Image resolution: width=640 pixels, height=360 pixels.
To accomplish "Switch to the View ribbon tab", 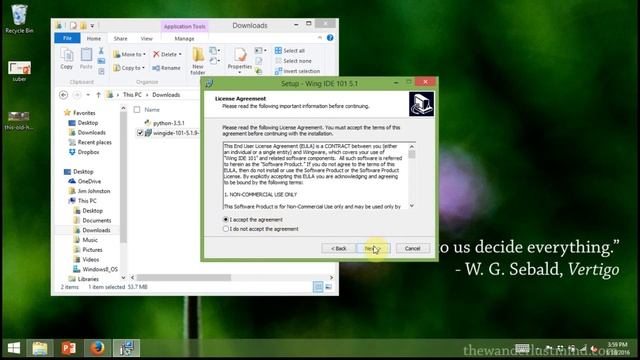I will (147, 38).
